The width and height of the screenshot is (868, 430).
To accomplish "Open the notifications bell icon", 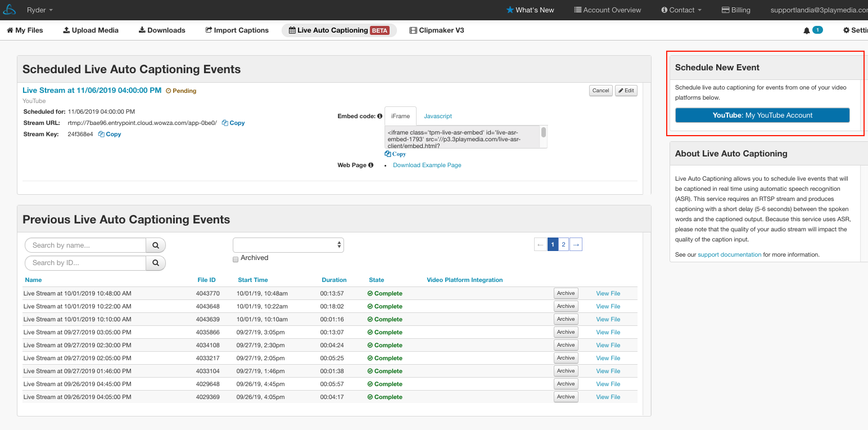I will point(807,30).
